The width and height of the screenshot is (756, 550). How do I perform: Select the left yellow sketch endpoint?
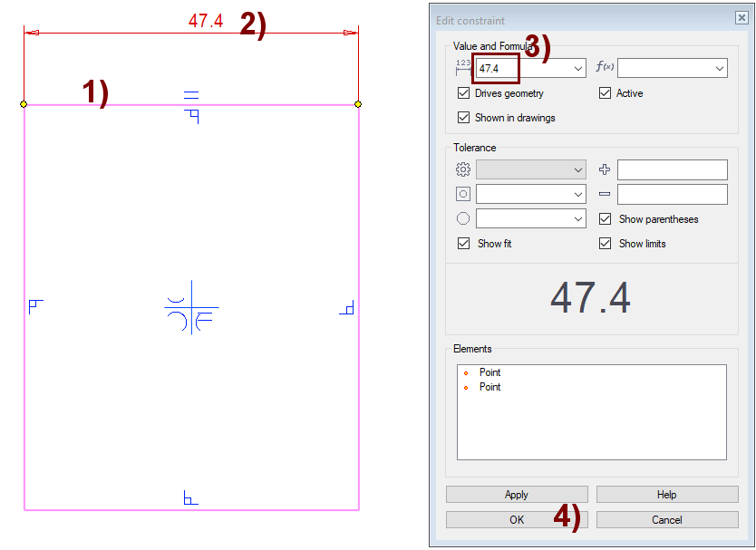[24, 104]
